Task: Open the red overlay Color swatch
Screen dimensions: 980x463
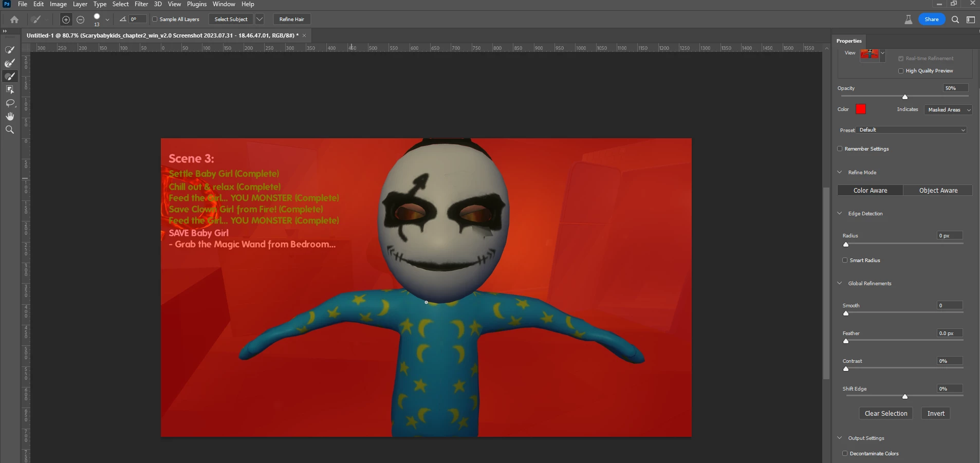Action: tap(861, 109)
